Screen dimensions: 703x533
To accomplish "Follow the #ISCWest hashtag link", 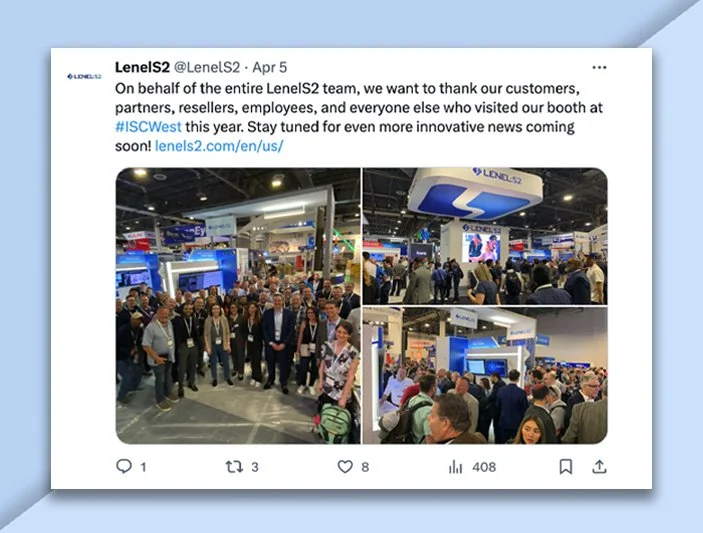I will pyautogui.click(x=148, y=127).
